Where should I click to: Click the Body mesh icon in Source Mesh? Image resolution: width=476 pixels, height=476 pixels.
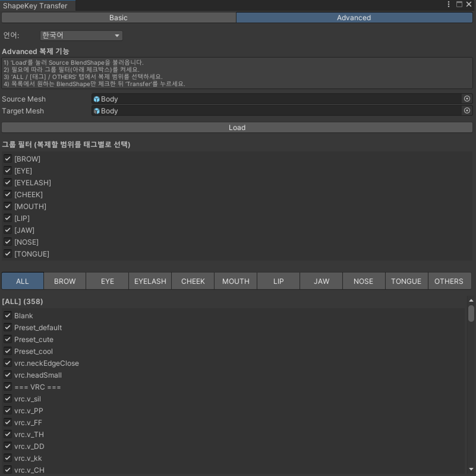[x=98, y=99]
